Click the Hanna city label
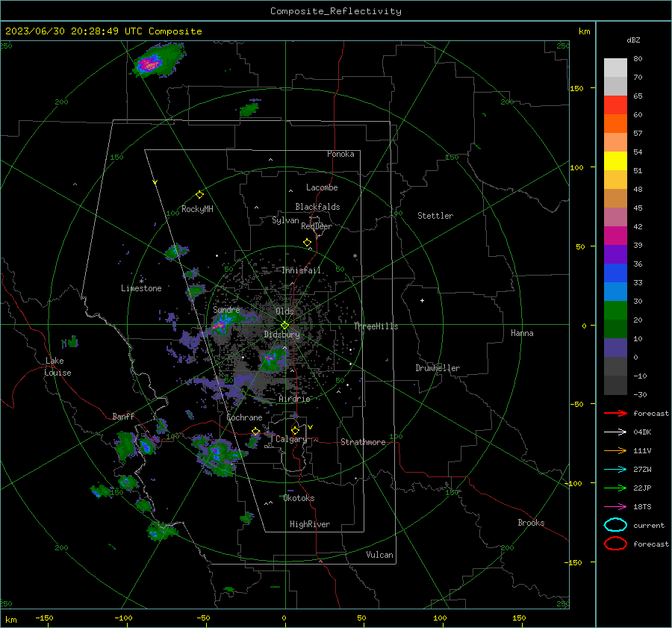This screenshot has height=628, width=672. [x=522, y=333]
